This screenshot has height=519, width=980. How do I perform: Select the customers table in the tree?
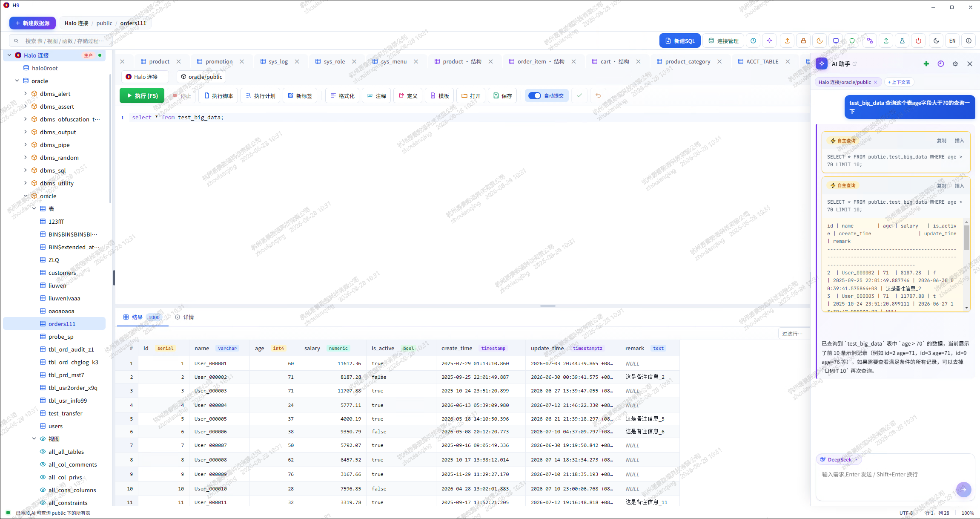(x=62, y=273)
